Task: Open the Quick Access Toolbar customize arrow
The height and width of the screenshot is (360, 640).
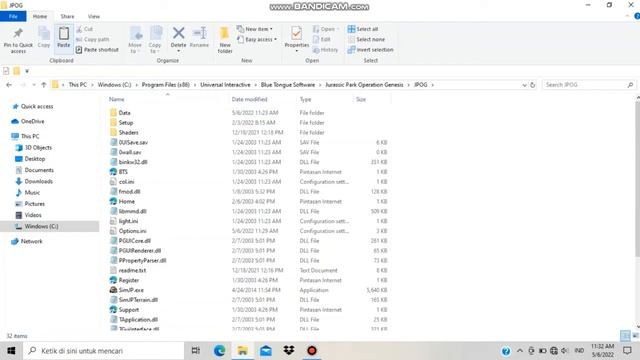Action: coord(27,71)
